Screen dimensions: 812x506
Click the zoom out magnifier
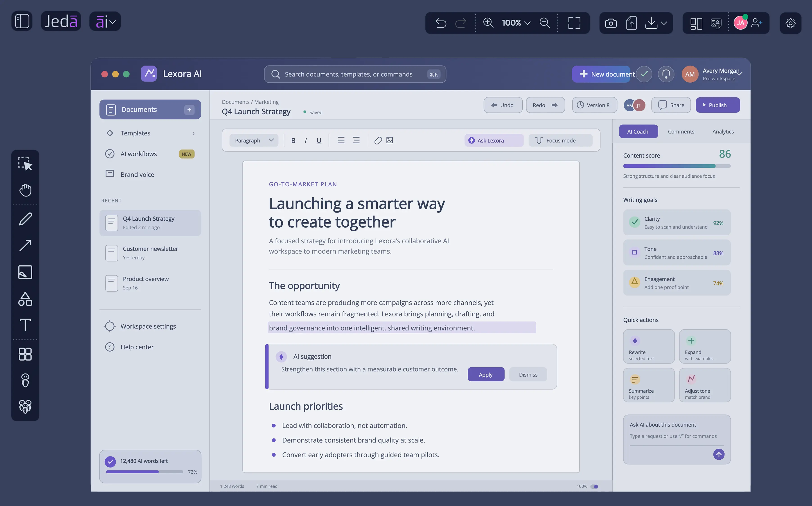tap(545, 23)
